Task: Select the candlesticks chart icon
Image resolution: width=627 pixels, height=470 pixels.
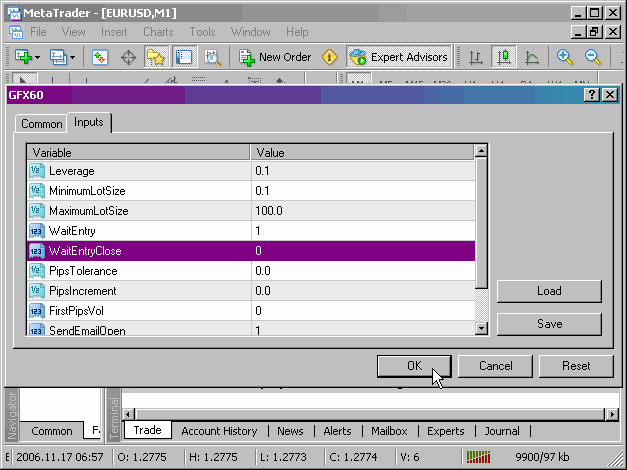Action: click(503, 57)
